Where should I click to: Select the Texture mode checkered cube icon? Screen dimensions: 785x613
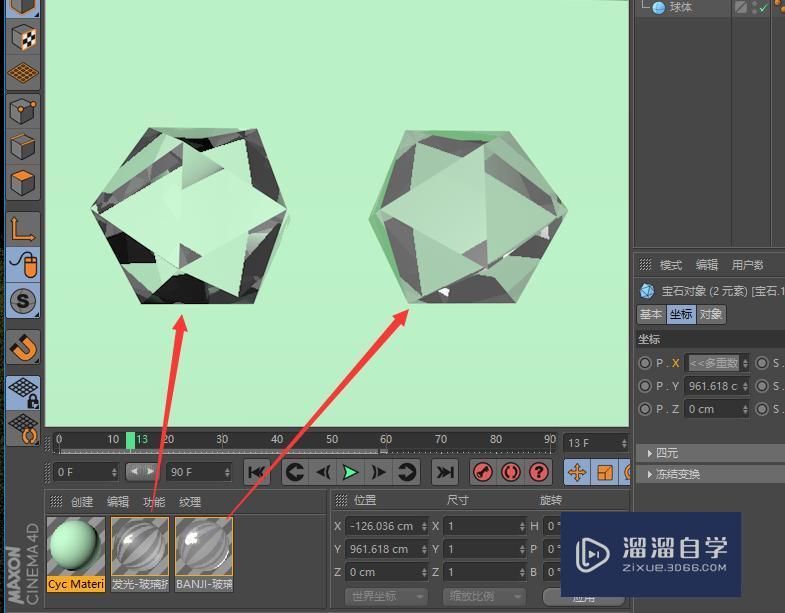23,37
